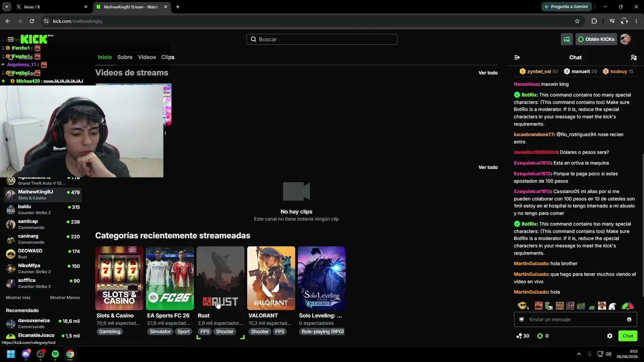Open recommended channel davooxeneize

[43, 323]
